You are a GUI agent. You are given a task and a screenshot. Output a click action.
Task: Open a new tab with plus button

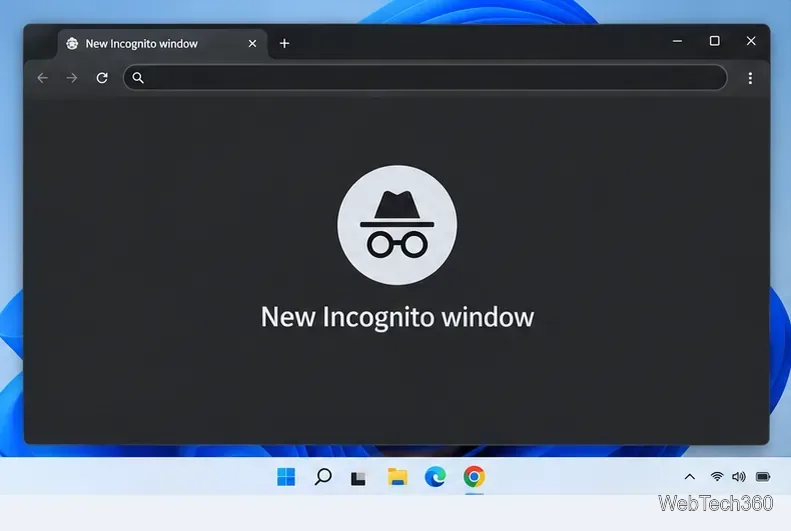click(x=285, y=43)
